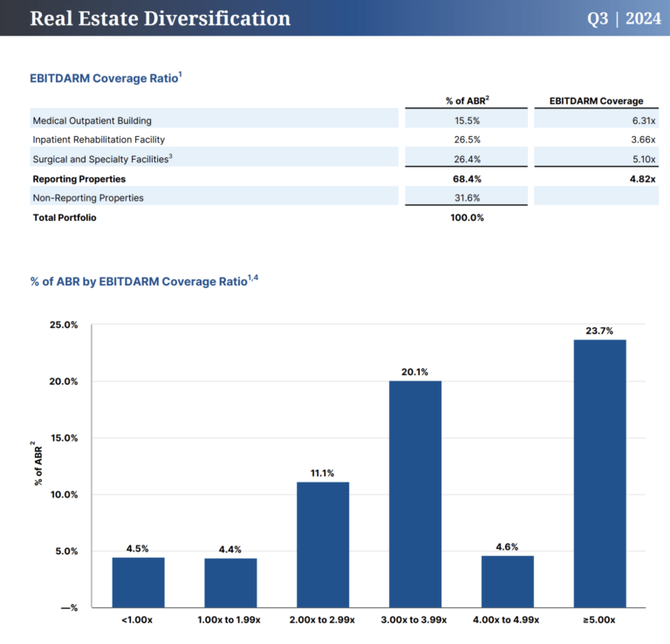Click the <1.00x axis category label
This screenshot has height=644, width=670.
[x=138, y=620]
